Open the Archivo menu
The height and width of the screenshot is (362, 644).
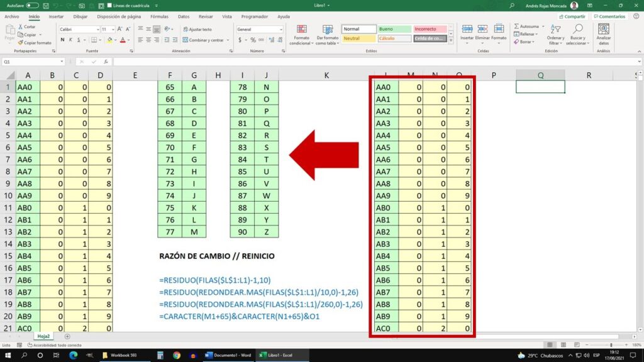pos(11,17)
